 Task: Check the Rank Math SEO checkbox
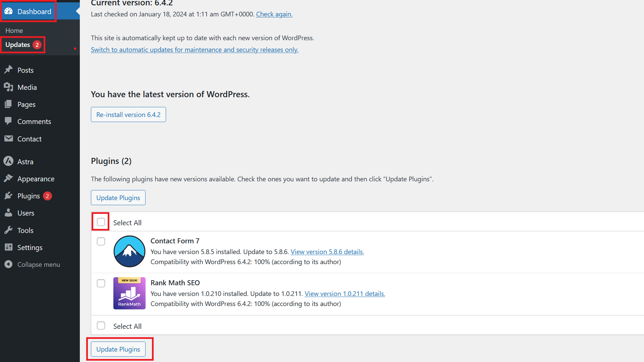[x=101, y=283]
